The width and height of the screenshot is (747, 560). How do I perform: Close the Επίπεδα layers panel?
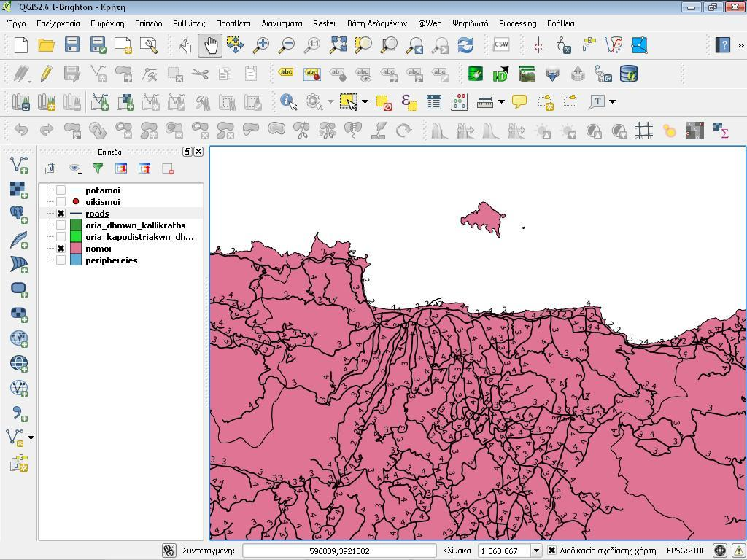coord(198,152)
